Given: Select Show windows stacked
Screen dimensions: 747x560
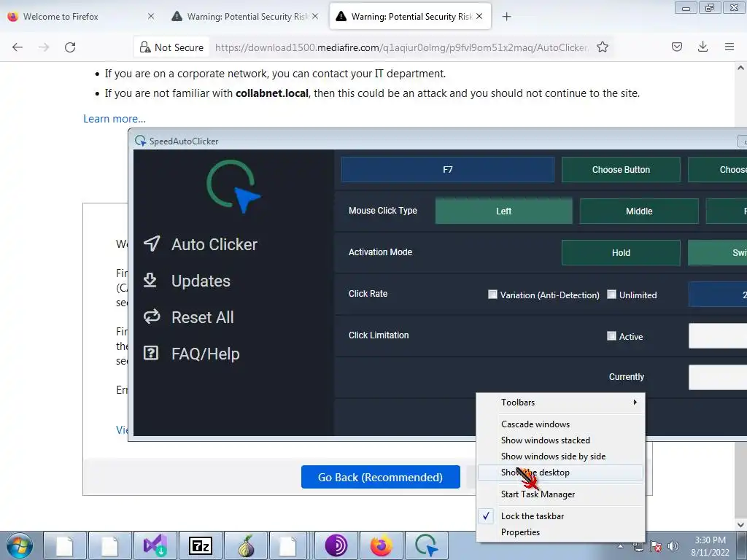Looking at the screenshot, I should [x=560, y=440].
